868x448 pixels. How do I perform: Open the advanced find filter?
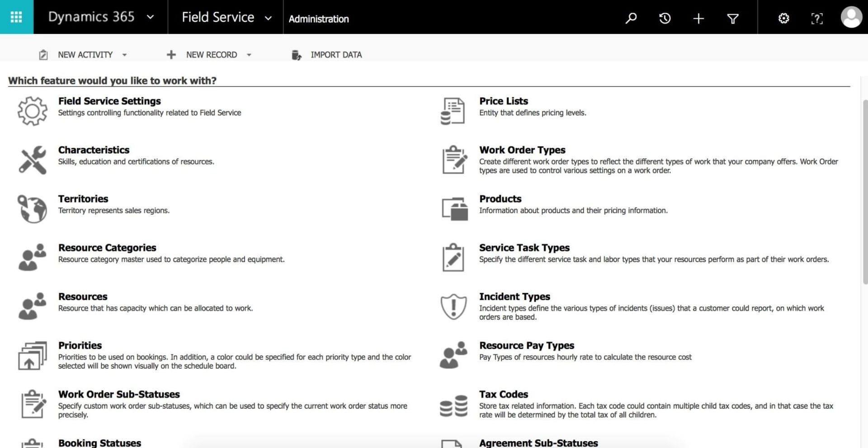(x=732, y=18)
